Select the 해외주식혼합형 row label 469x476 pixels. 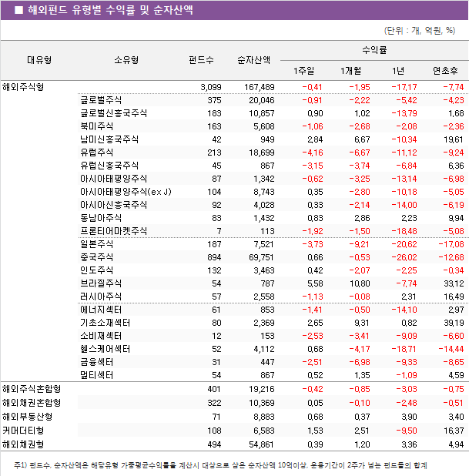[x=32, y=389]
